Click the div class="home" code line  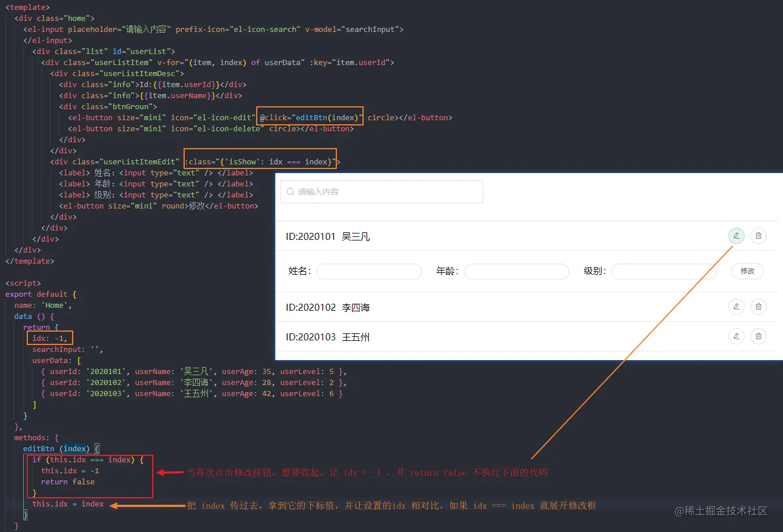tap(55, 18)
